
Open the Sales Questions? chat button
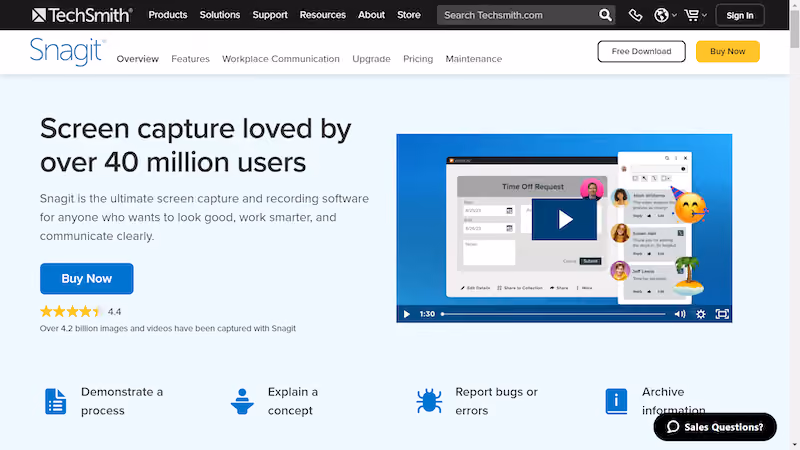click(715, 427)
